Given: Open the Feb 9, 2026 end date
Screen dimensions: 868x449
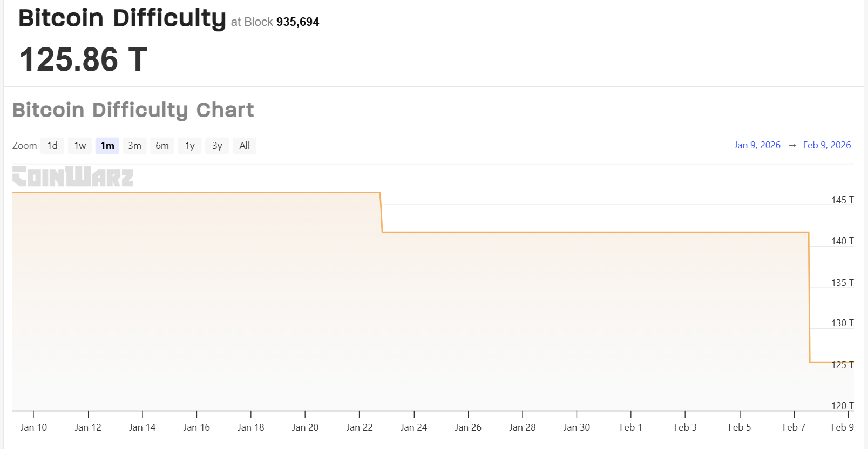Looking at the screenshot, I should click(827, 145).
